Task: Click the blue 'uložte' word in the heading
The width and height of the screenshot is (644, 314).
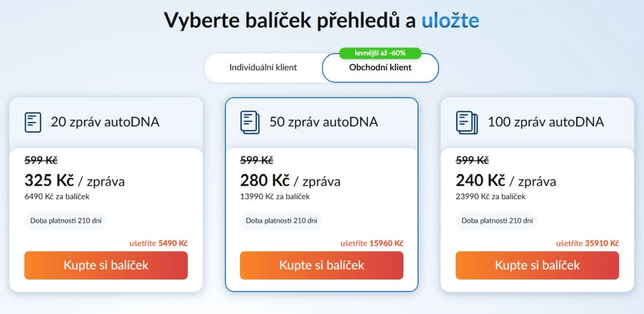Action: click(450, 20)
